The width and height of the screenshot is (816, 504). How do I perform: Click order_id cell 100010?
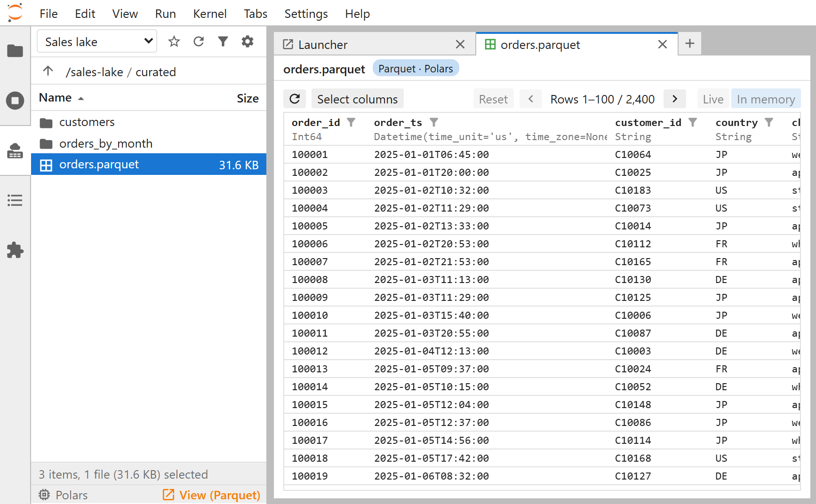tap(310, 315)
